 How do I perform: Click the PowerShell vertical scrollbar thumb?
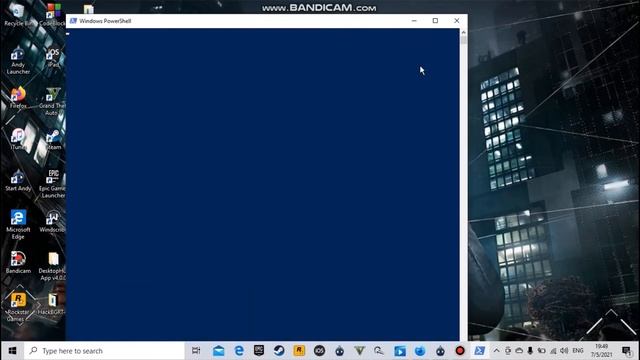coord(463,40)
